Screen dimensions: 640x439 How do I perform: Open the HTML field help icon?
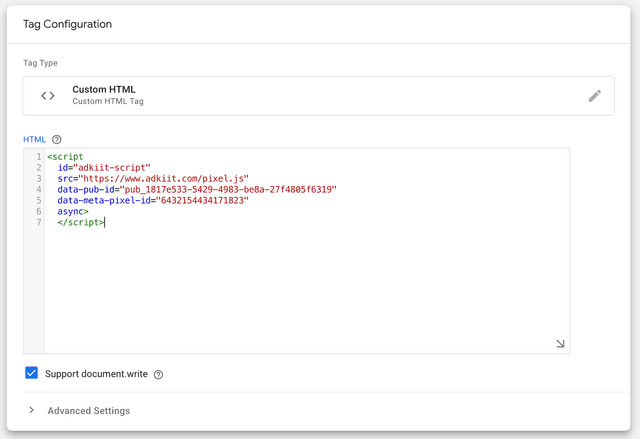coord(57,140)
